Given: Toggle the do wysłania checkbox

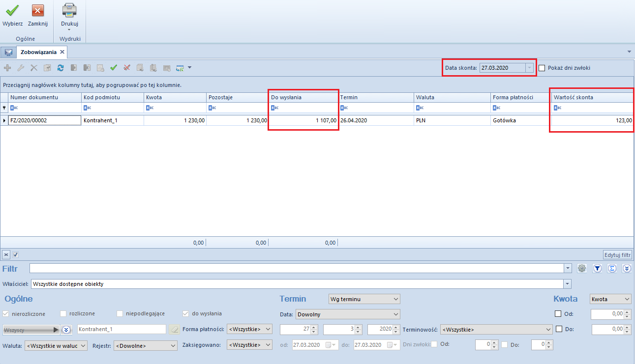Looking at the screenshot, I should click(x=186, y=313).
